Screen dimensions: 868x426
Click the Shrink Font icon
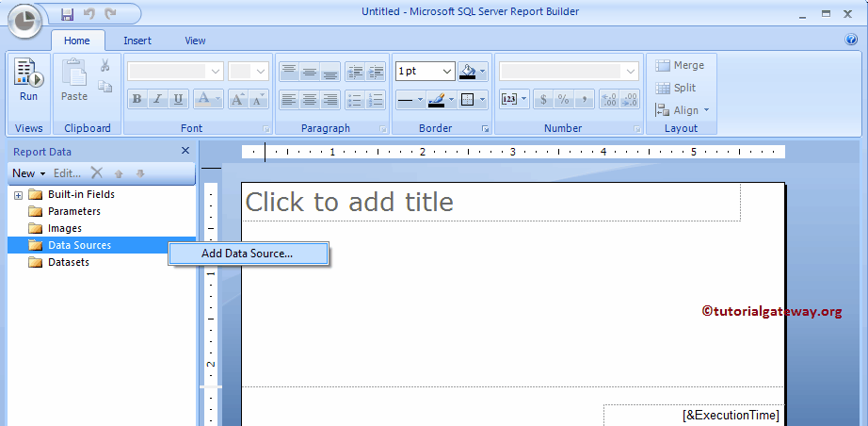pos(259,99)
